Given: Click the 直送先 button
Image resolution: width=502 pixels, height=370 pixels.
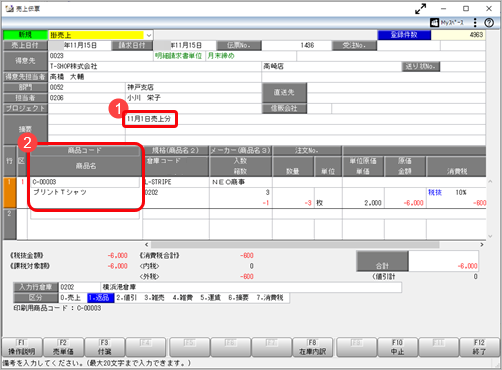Looking at the screenshot, I should 284,92.
